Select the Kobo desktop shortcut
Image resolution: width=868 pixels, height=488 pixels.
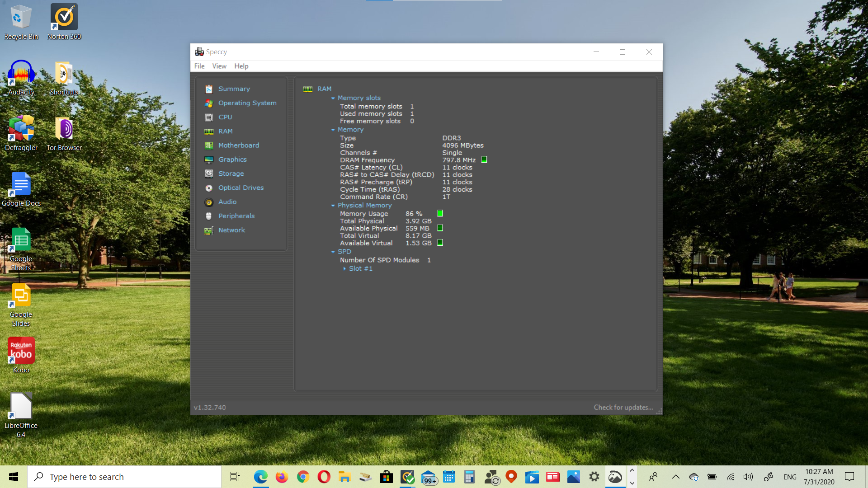[x=21, y=355]
